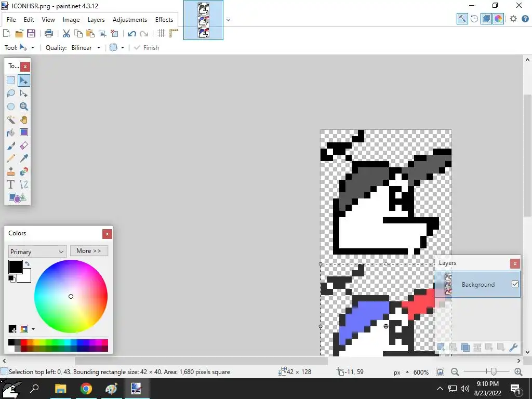Open the Help question mark button
This screenshot has height=399, width=532.
point(525,19)
